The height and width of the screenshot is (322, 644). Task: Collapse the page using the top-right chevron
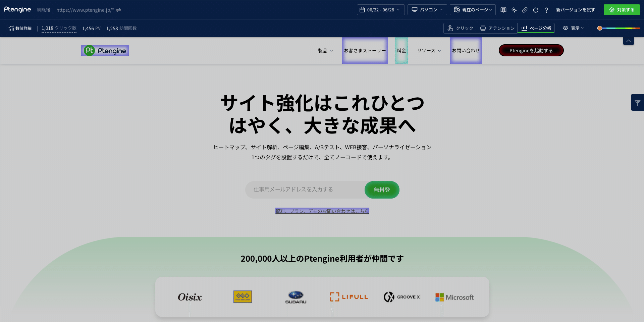click(x=629, y=41)
